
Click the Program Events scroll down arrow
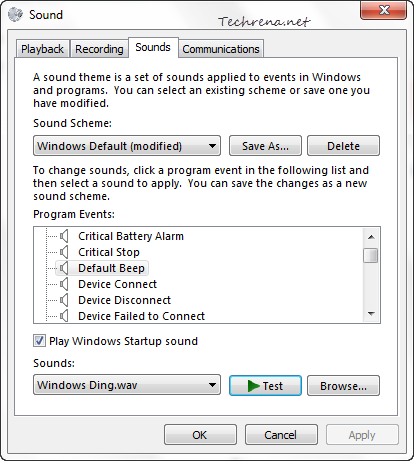pyautogui.click(x=371, y=313)
